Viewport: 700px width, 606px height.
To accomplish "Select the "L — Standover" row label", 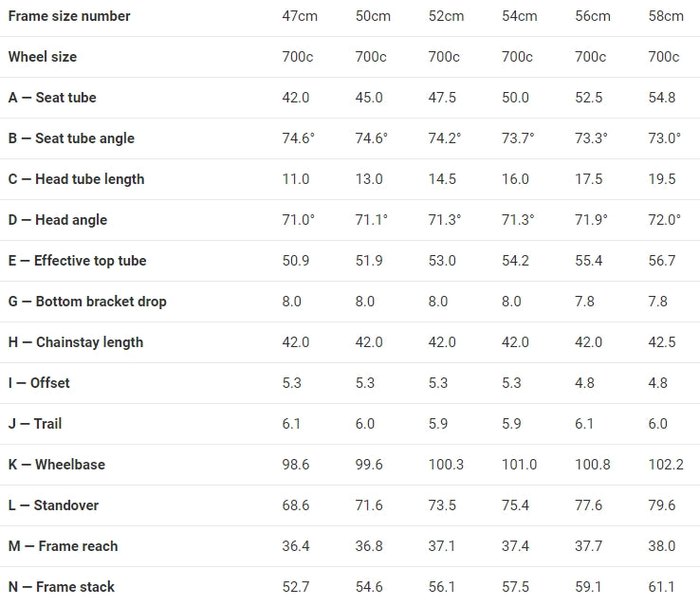I will [53, 505].
